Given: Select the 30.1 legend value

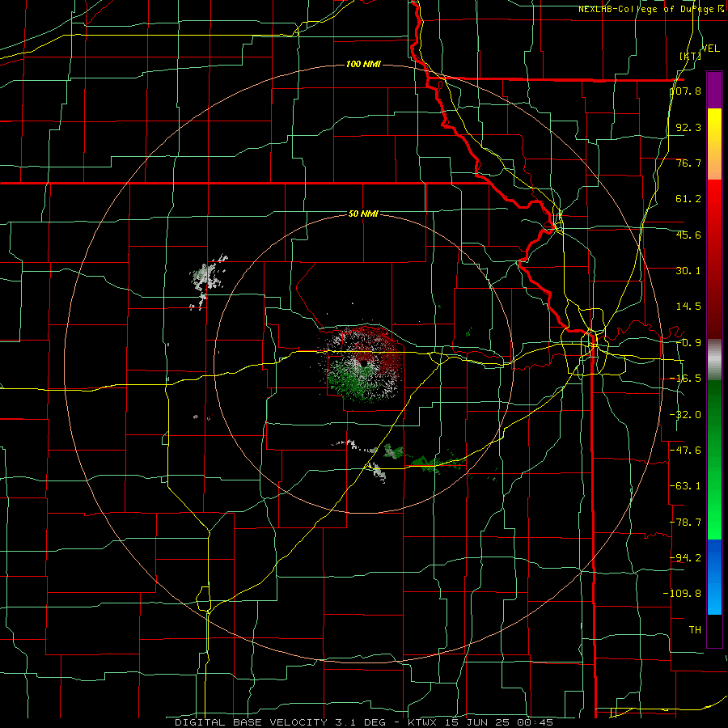Looking at the screenshot, I should [x=688, y=271].
